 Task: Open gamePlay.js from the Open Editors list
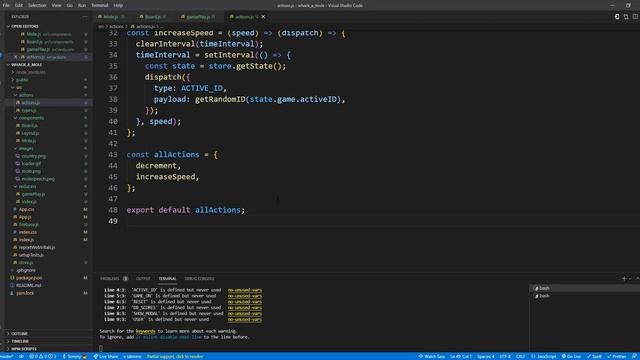[x=38, y=49]
